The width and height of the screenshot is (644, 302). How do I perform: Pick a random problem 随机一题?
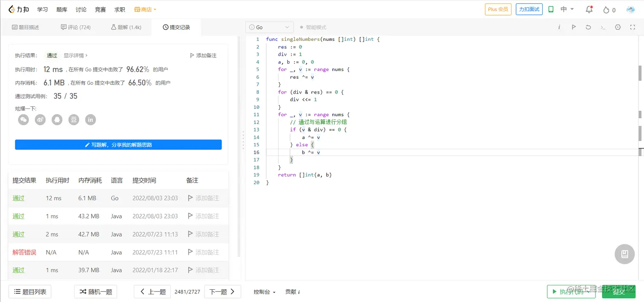(x=95, y=292)
